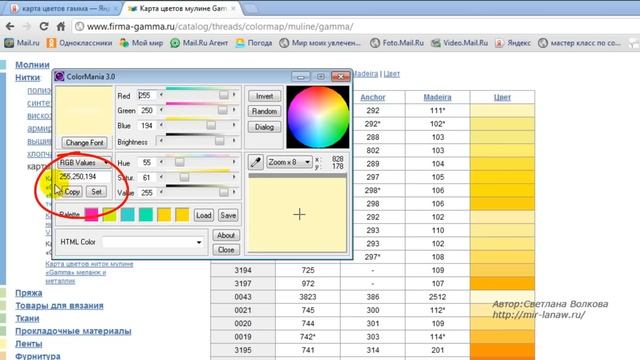This screenshot has height=360, width=640.
Task: Open Mail.ru bookmark
Action: [22, 42]
